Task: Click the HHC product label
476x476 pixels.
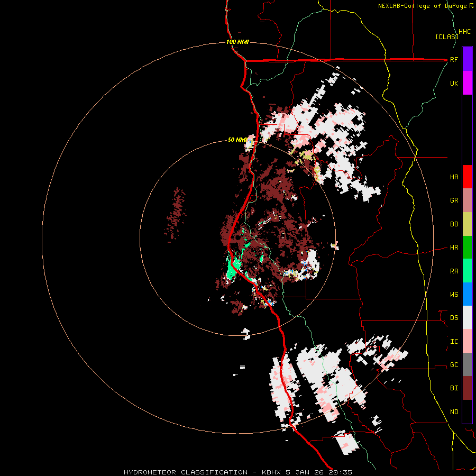Action: pos(465,32)
